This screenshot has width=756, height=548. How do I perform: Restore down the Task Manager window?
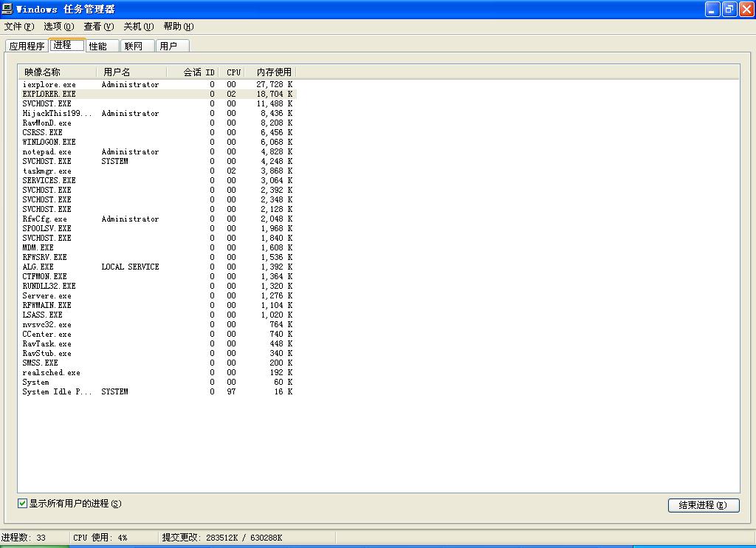coord(729,9)
